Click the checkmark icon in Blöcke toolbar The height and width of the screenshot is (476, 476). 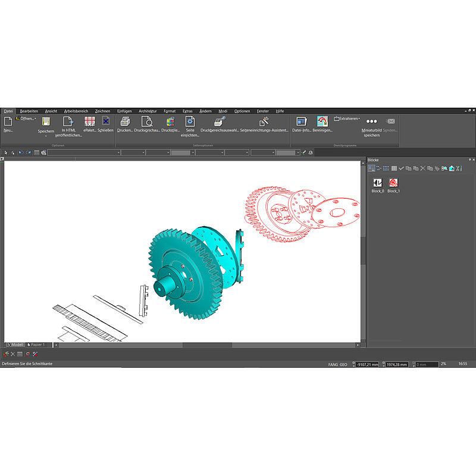pos(401,168)
